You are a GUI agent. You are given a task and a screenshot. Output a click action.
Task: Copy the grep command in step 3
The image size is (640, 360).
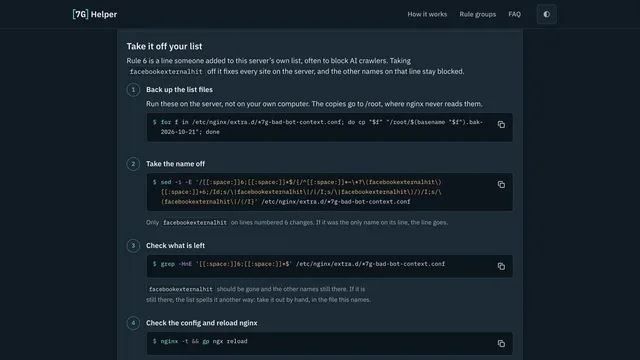point(501,266)
